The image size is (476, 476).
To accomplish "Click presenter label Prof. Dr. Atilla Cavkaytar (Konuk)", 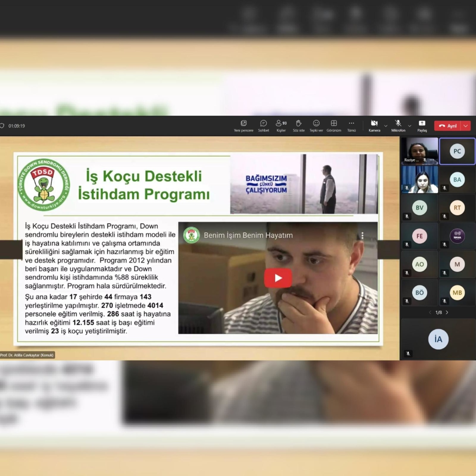I will pyautogui.click(x=27, y=355).
